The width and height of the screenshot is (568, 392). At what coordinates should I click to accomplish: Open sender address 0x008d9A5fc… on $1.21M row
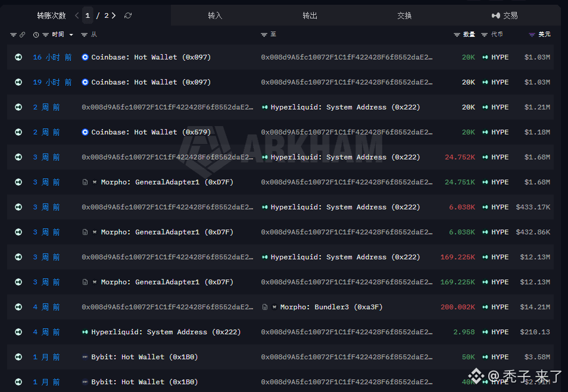pos(167,107)
